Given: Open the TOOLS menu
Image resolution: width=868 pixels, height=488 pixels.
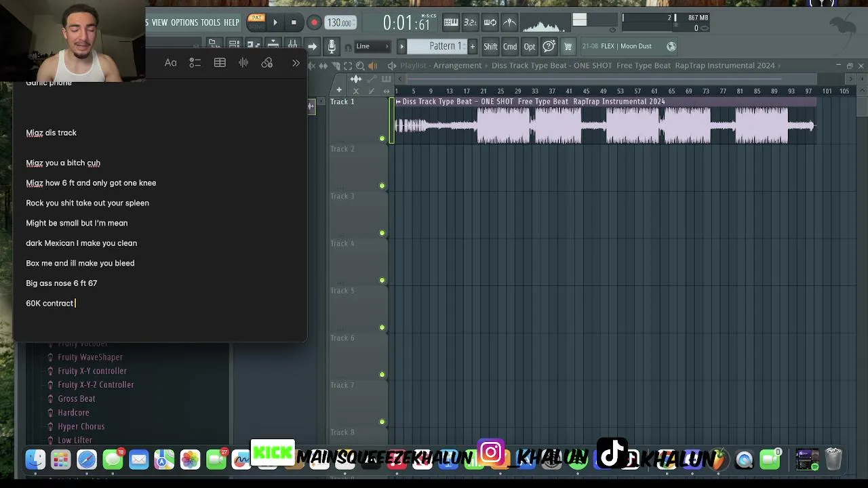Looking at the screenshot, I should click(x=210, y=22).
